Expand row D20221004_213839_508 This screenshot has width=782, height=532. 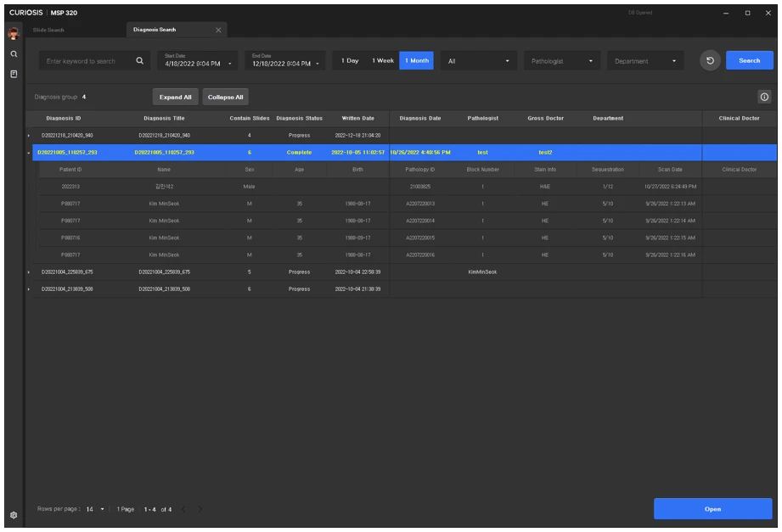tap(28, 289)
